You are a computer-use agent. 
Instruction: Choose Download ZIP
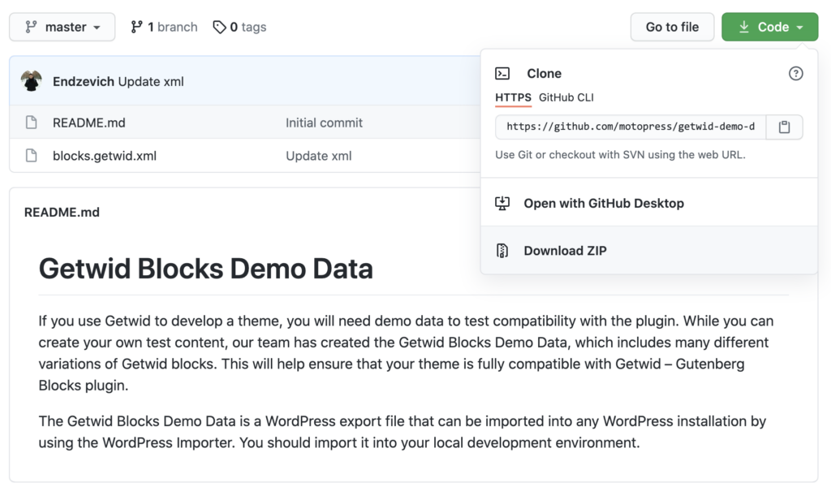(x=648, y=250)
